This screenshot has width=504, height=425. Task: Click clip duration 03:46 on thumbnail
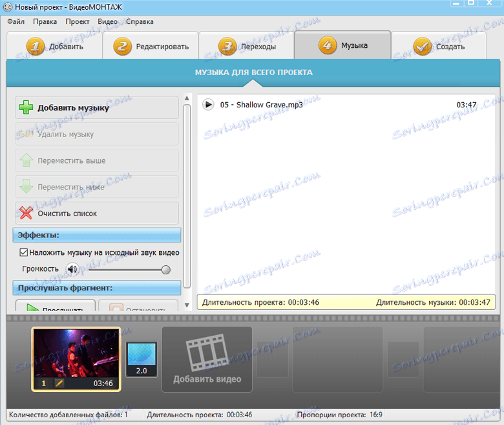[x=103, y=384]
